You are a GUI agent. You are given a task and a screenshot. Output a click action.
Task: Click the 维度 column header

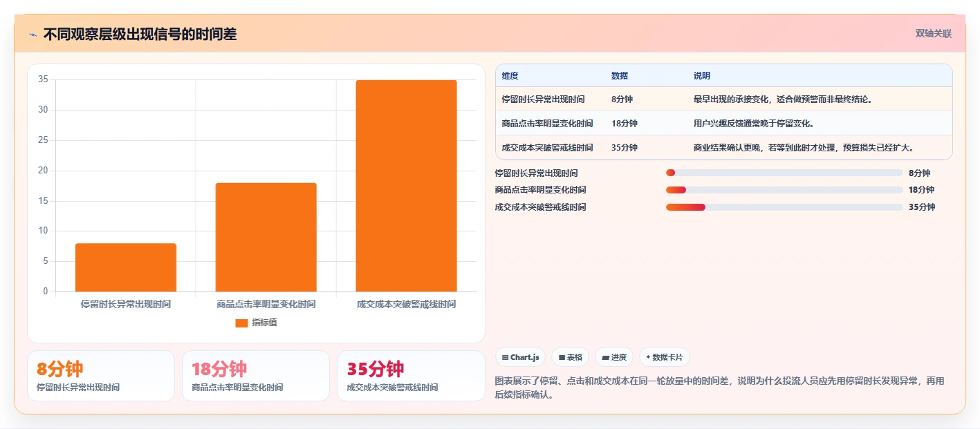510,76
